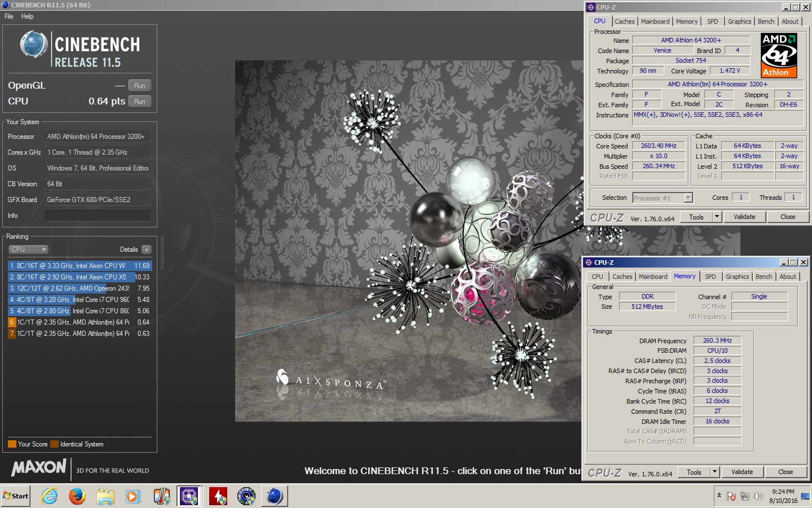Click the empty Info field in Your System

coord(98,216)
